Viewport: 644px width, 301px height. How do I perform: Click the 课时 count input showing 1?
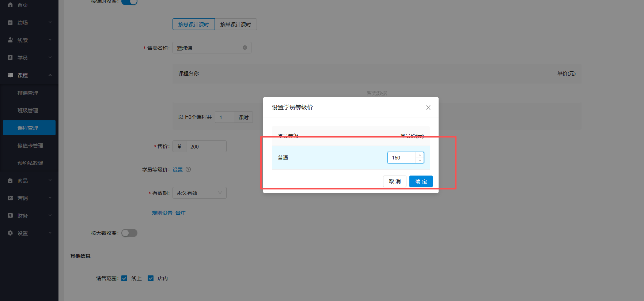click(x=224, y=117)
